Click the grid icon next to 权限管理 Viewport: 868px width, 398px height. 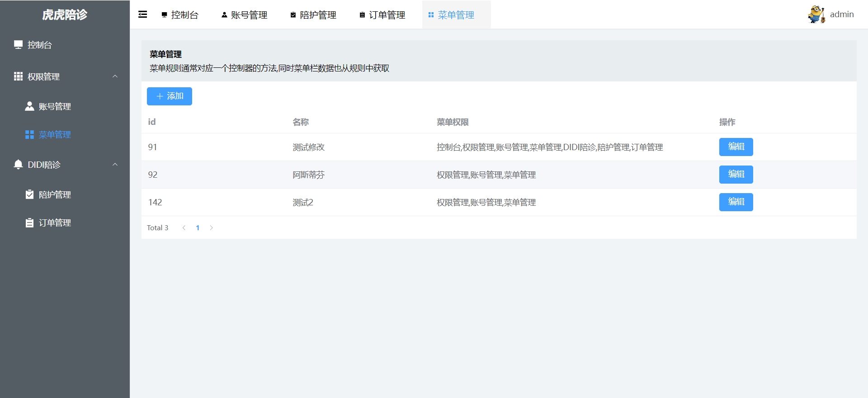click(x=18, y=76)
